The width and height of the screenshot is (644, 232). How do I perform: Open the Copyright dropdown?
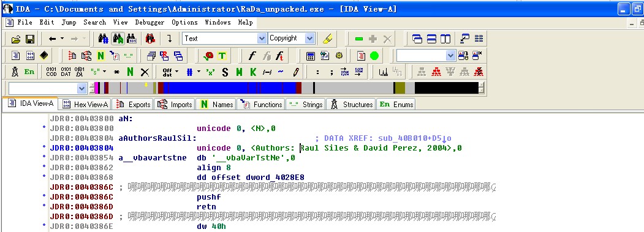[x=309, y=38]
